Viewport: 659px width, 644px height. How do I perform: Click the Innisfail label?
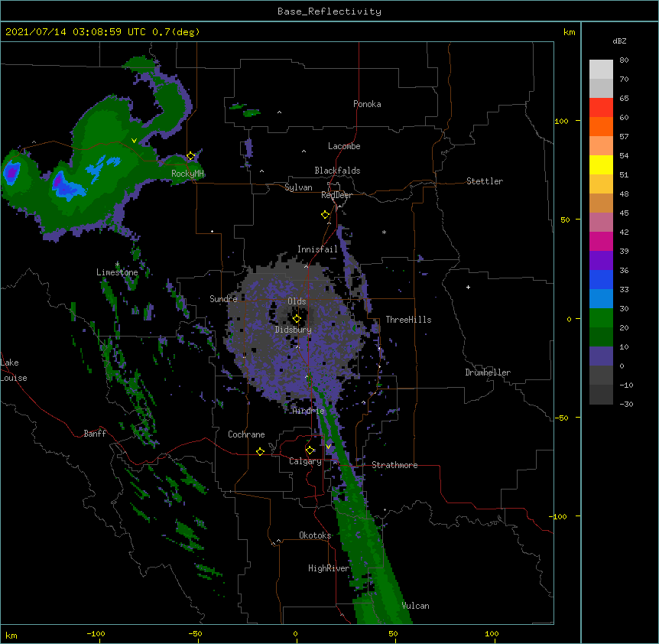pyautogui.click(x=317, y=249)
